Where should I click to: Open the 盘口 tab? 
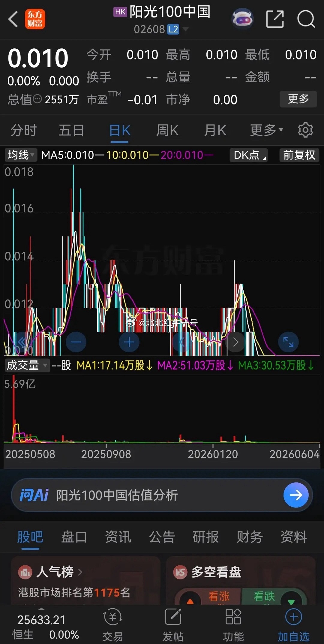(74, 537)
